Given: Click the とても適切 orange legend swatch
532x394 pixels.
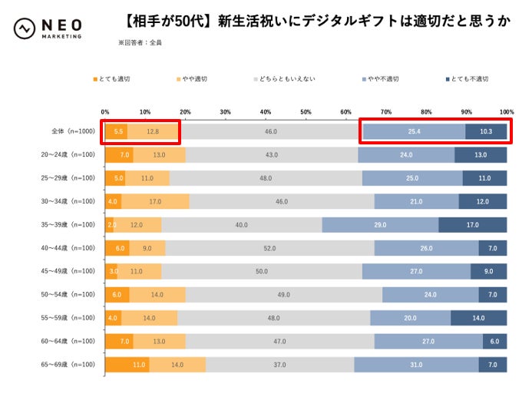Looking at the screenshot, I should (x=95, y=79).
